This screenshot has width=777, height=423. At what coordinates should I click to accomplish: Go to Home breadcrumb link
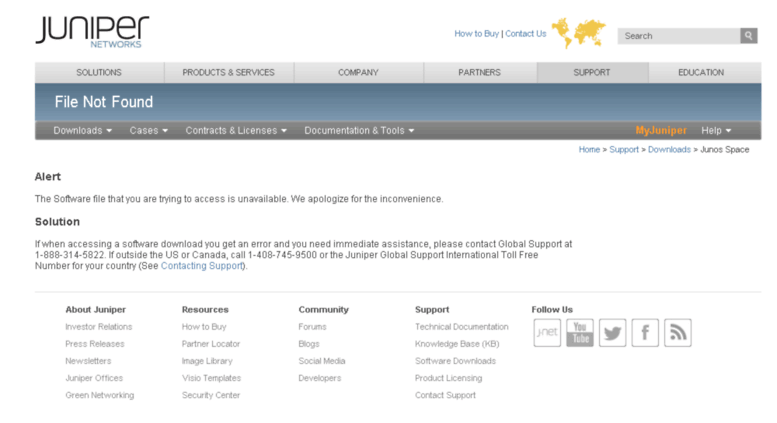[589, 150]
